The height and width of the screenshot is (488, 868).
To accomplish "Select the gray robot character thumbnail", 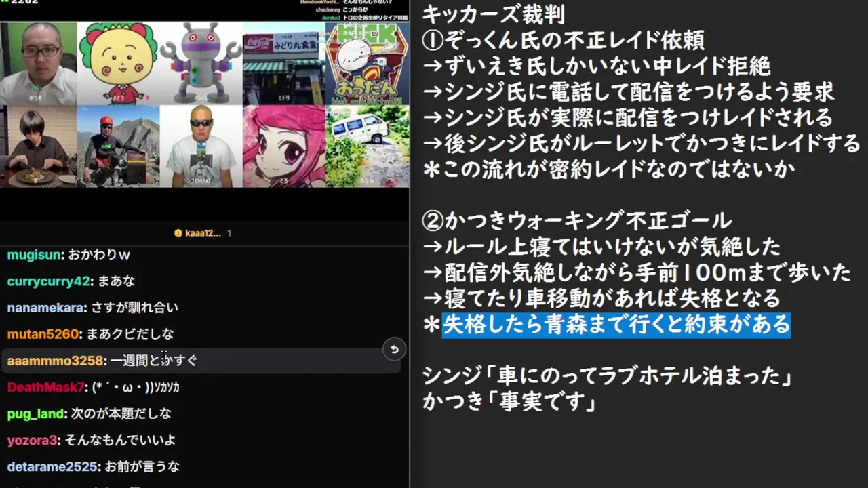I will 201,64.
